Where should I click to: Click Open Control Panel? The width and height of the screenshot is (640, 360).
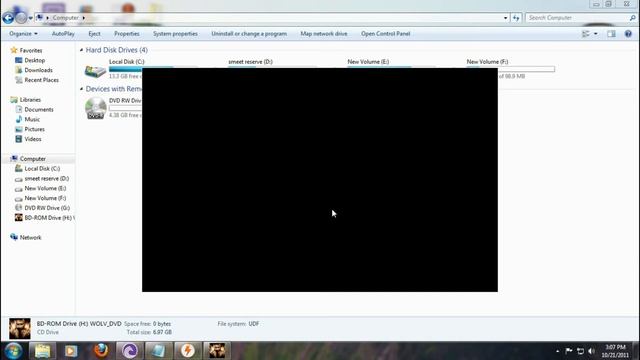385,33
